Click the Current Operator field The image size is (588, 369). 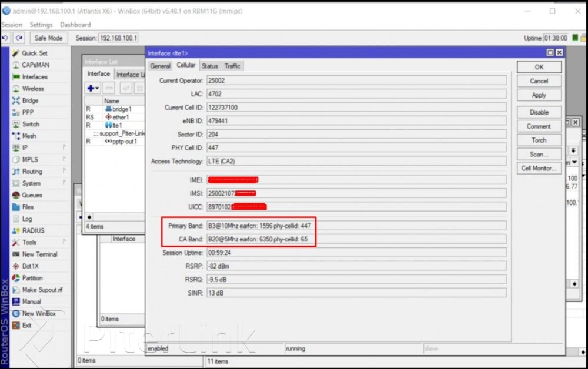pyautogui.click(x=356, y=80)
